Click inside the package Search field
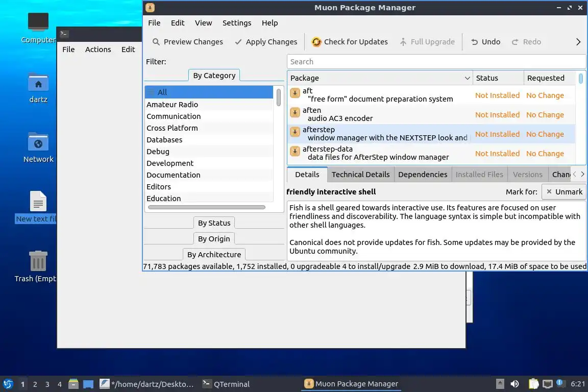Viewport: 588px width, 392px height. (436, 62)
